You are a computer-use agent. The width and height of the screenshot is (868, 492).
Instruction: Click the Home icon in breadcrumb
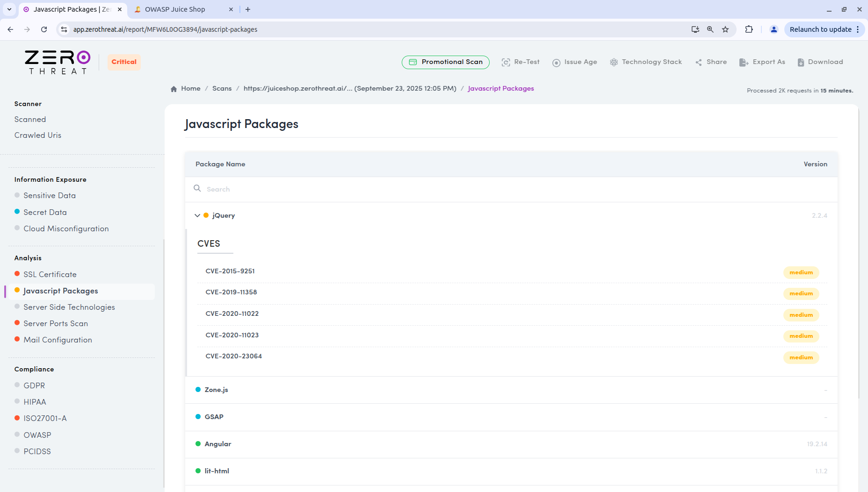pos(174,89)
